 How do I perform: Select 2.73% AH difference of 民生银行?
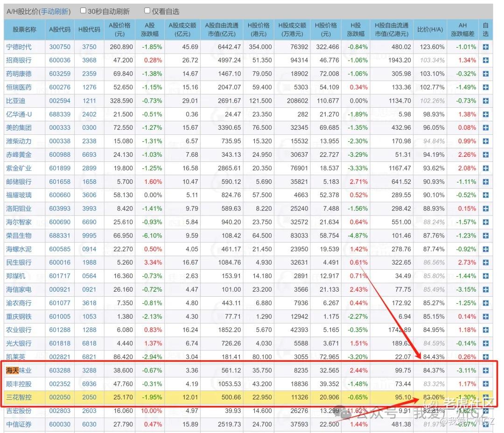(x=467, y=263)
